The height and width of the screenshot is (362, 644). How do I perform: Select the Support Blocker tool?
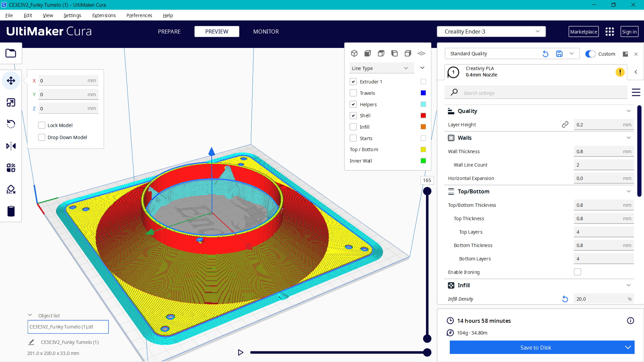tap(11, 189)
